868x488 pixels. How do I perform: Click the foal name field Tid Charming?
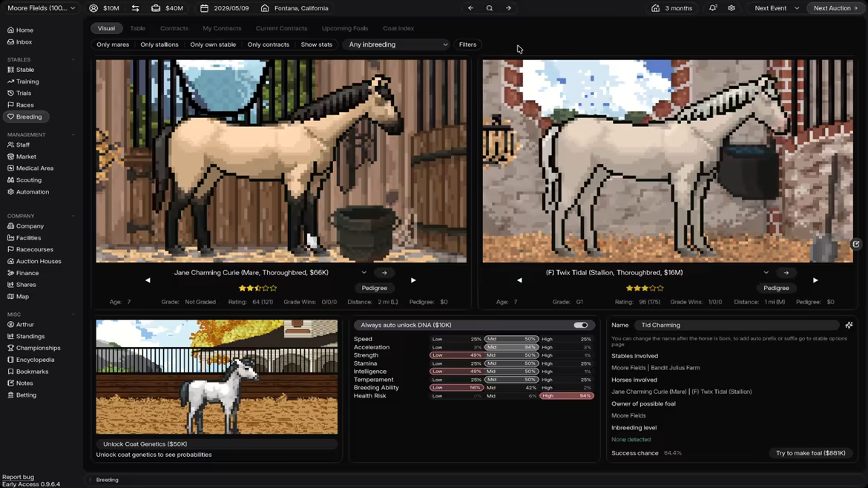[x=737, y=326]
